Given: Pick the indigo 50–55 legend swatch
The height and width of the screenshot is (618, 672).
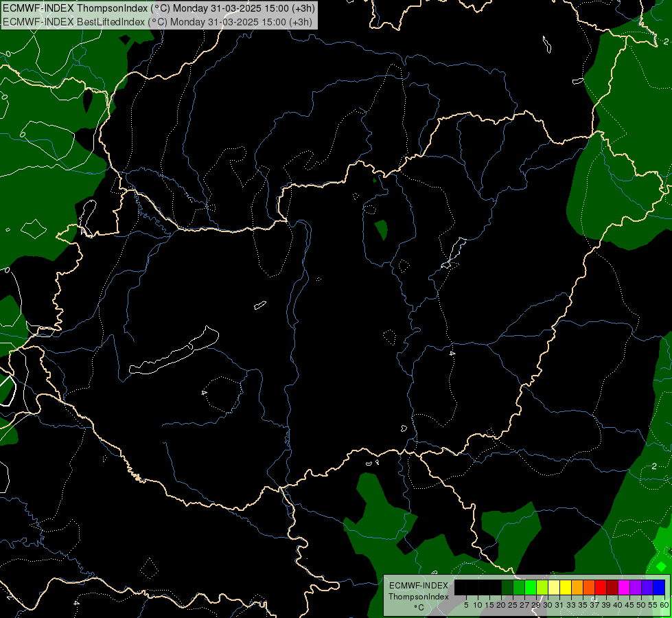Looking at the screenshot, I should point(647,588).
